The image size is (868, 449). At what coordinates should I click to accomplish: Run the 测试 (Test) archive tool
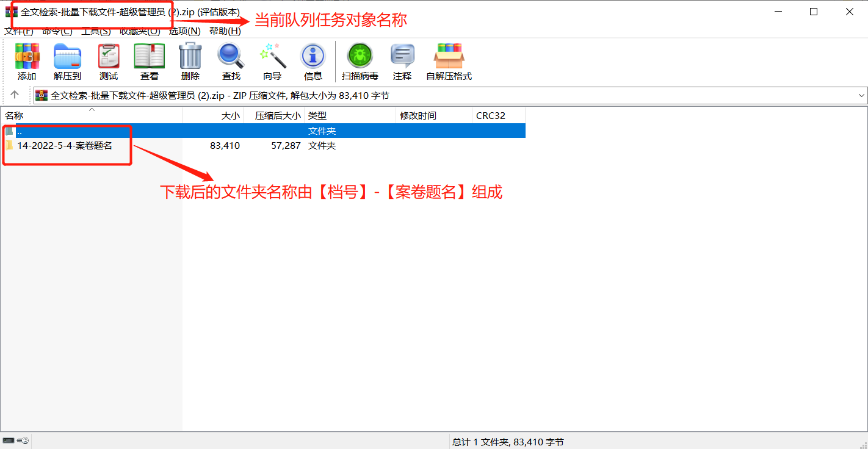click(x=109, y=62)
